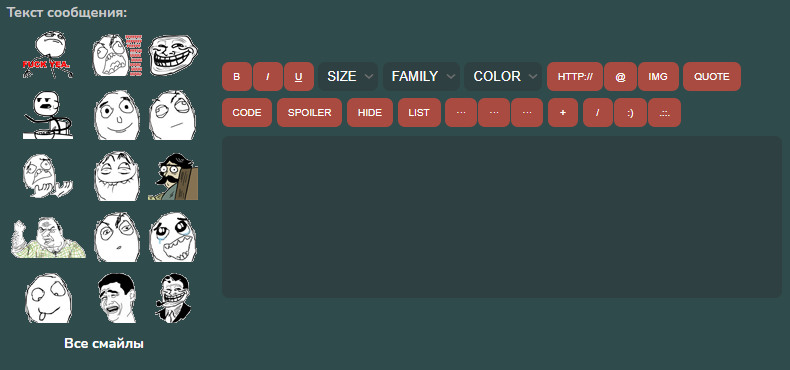Image resolution: width=790 pixels, height=370 pixels.
Task: Click the SPOILER button
Action: pyautogui.click(x=309, y=112)
